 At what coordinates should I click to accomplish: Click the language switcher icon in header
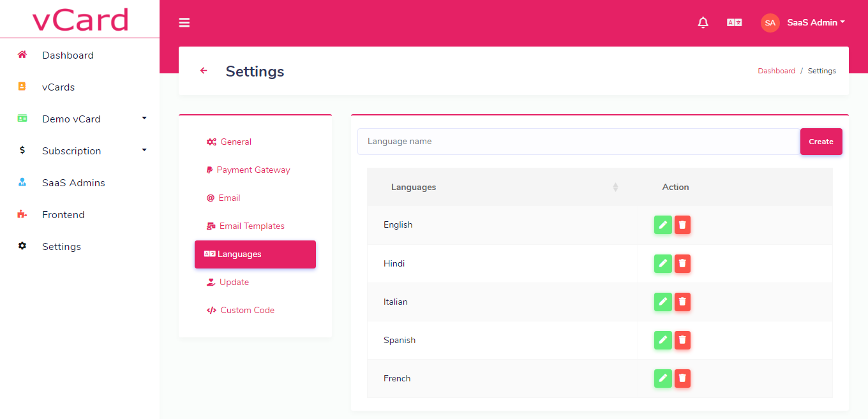click(x=734, y=23)
